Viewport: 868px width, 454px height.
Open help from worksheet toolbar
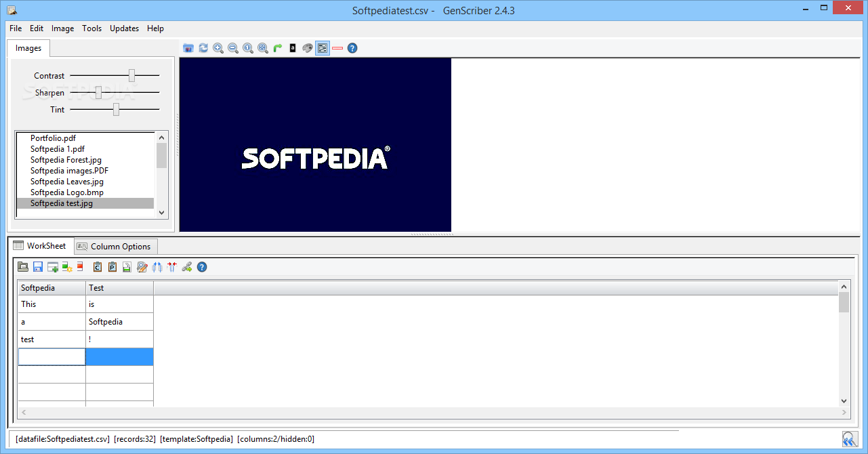pyautogui.click(x=202, y=267)
